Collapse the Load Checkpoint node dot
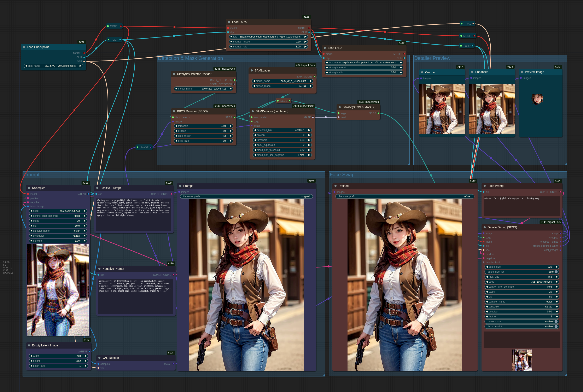Screen dimensions: 583x392 24,47
